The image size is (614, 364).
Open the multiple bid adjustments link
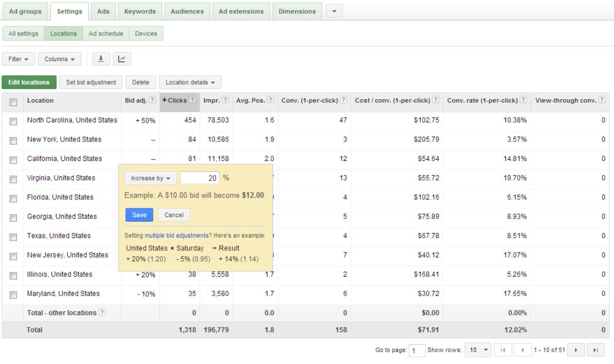coord(176,235)
